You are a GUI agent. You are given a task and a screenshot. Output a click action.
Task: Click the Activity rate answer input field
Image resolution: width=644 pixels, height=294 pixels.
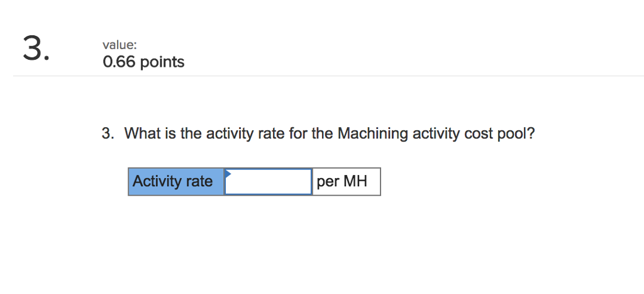coord(269,182)
